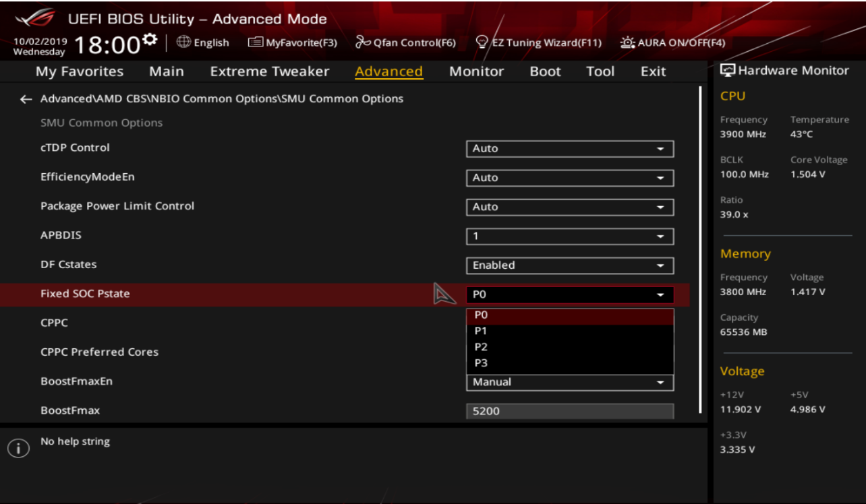
Task: Select the EfficiencyModeEn label
Action: (x=88, y=177)
